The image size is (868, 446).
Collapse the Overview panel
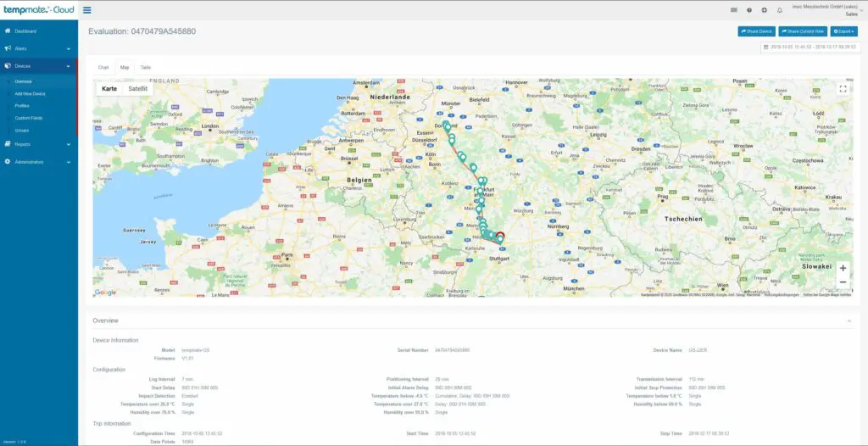tap(849, 321)
